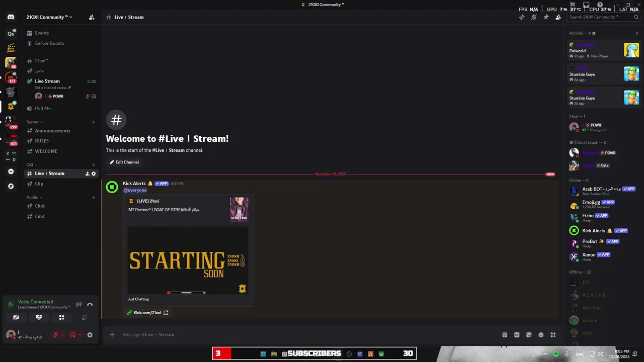This screenshot has width=644, height=362.
Task: Click create invite icon on Live | Stream channel
Action: coord(88,173)
